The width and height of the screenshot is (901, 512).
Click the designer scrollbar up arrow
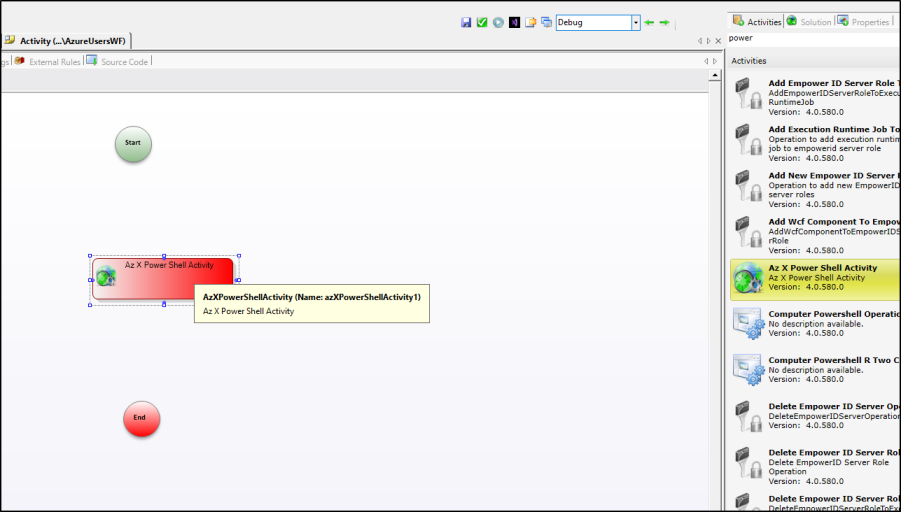(x=715, y=75)
